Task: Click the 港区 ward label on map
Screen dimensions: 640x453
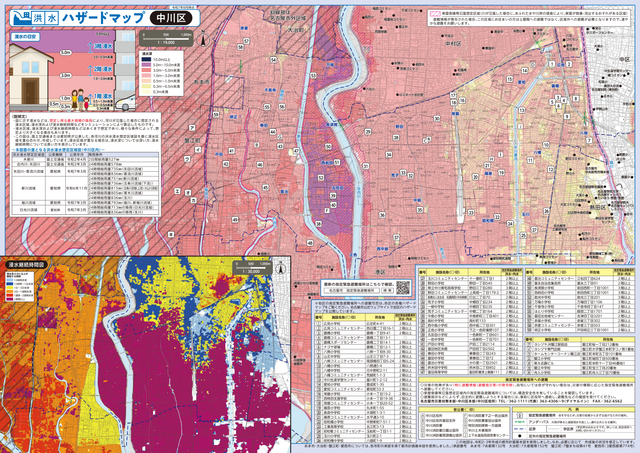Action: [380, 272]
